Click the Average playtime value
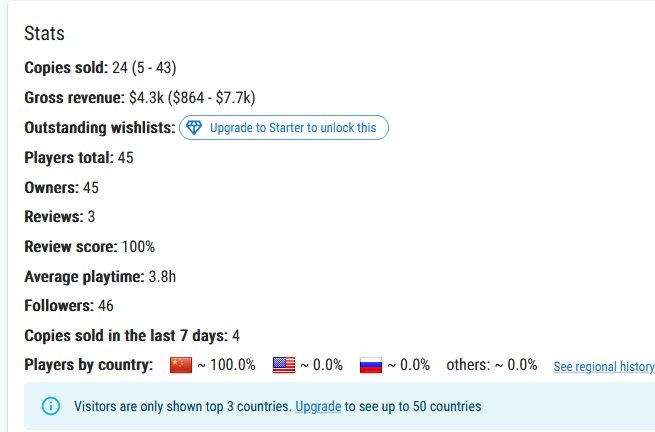This screenshot has width=655, height=432. pos(162,277)
